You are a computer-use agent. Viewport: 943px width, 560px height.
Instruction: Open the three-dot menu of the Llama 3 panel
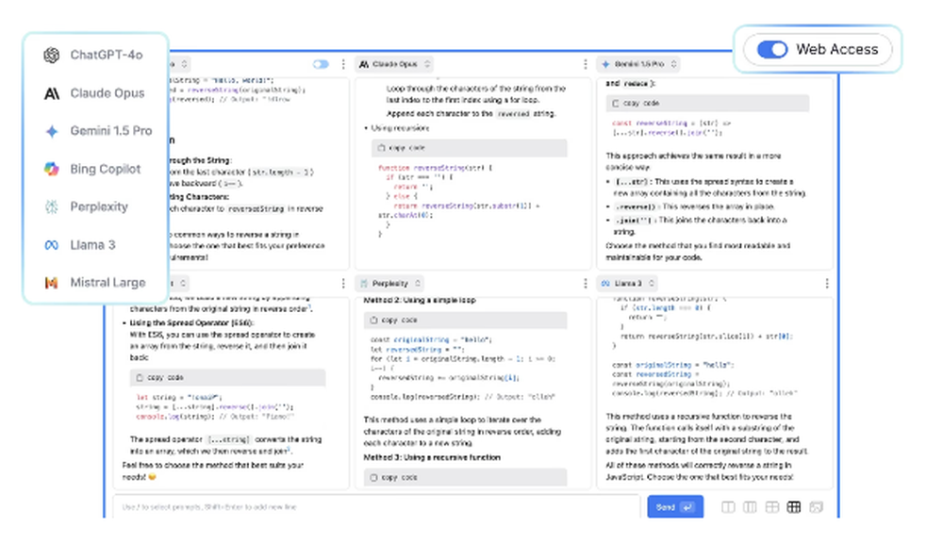[827, 284]
